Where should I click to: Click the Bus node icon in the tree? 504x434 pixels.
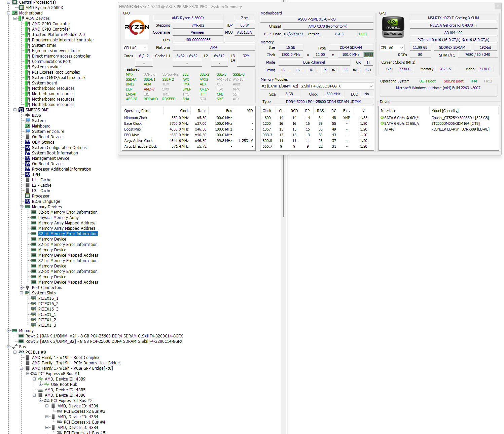click(x=15, y=347)
